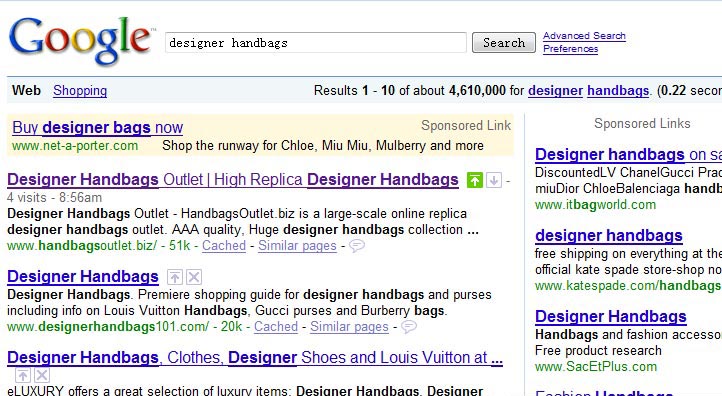The image size is (722, 396).
Task: Remove the designerhandbags101.com result
Action: click(x=194, y=277)
